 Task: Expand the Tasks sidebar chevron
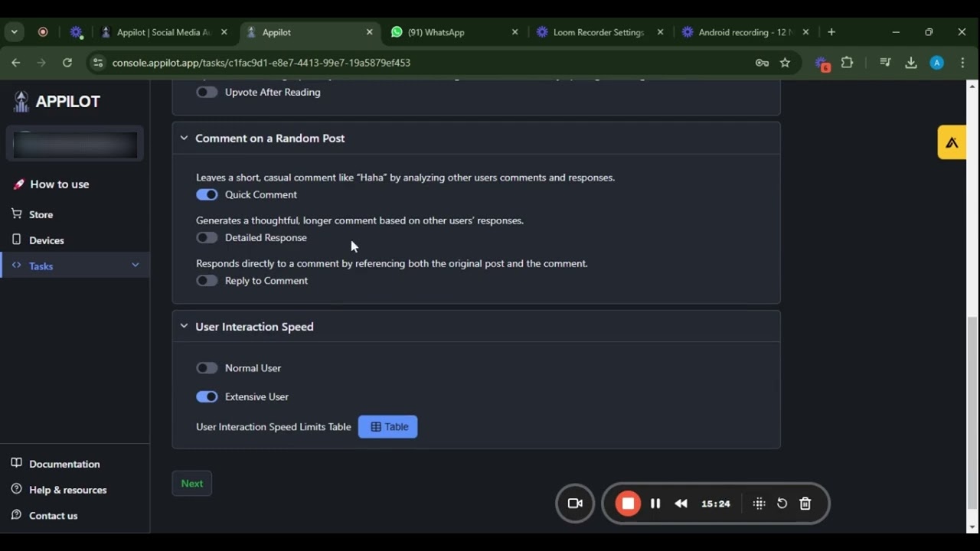point(135,266)
